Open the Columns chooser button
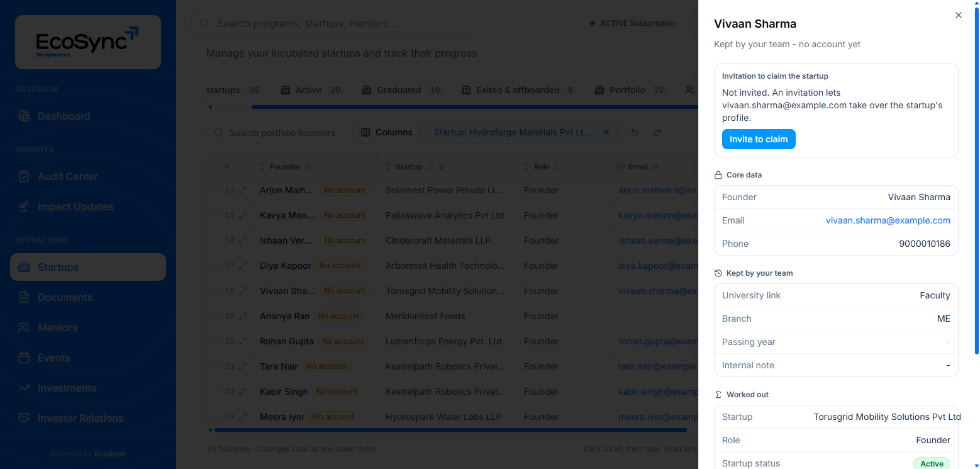Screen dimensions: 980x469 pos(386,133)
